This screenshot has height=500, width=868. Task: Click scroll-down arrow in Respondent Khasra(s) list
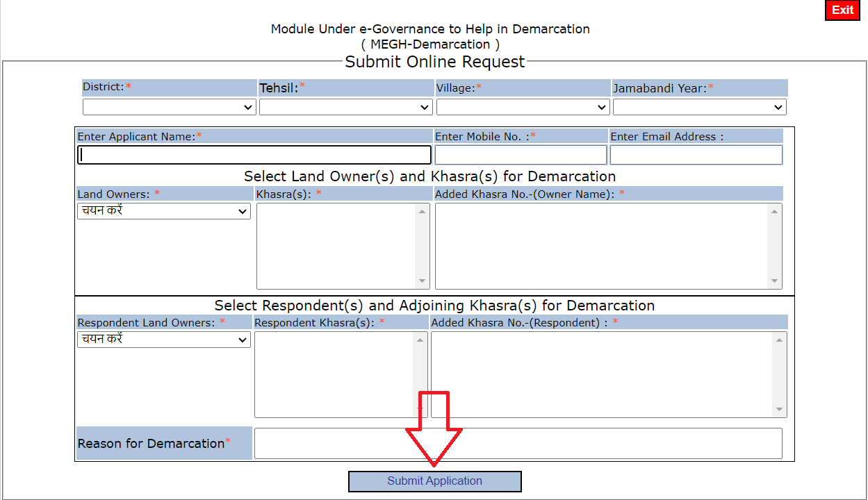click(420, 410)
